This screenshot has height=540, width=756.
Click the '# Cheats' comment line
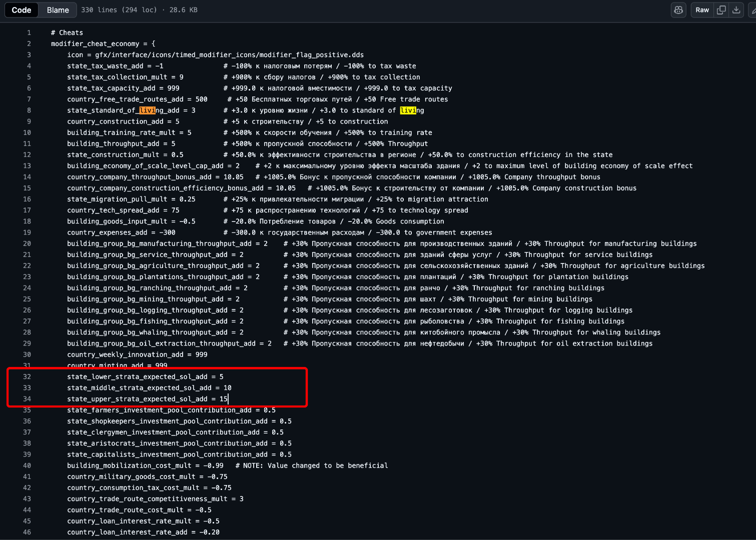pos(67,32)
